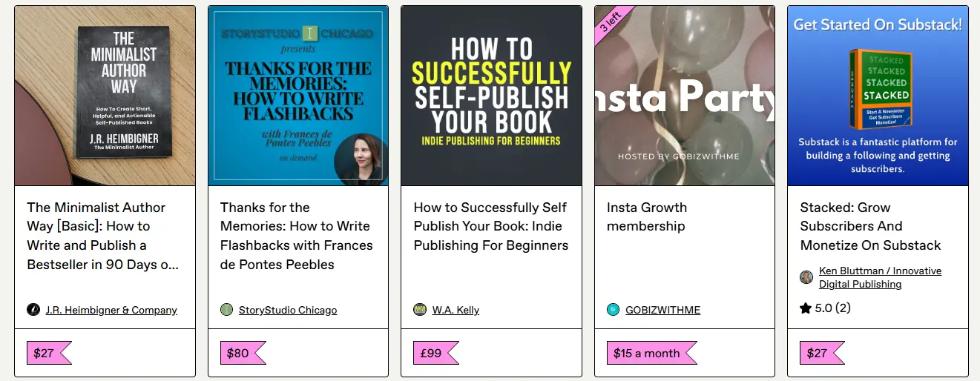Click W.A. Kelly seller avatar icon
980x381 pixels.
tap(420, 310)
